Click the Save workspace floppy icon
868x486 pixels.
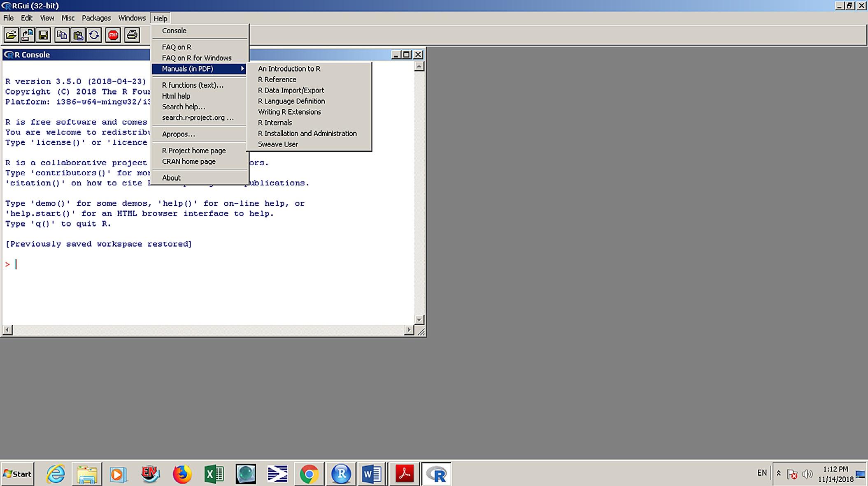(43, 35)
